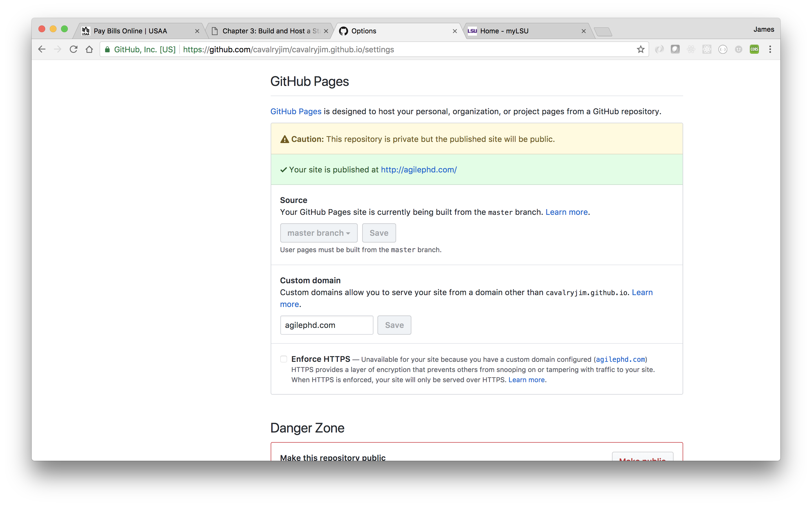
Task: Click the small circular U extension icon
Action: tap(739, 49)
